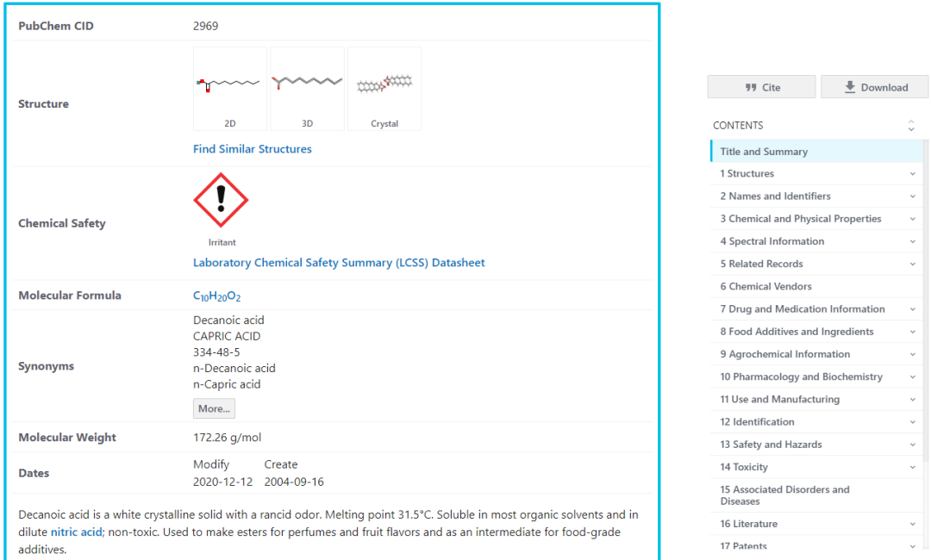Expand the 13 Safety and Hazards chevron
This screenshot has width=931, height=560.
[913, 445]
